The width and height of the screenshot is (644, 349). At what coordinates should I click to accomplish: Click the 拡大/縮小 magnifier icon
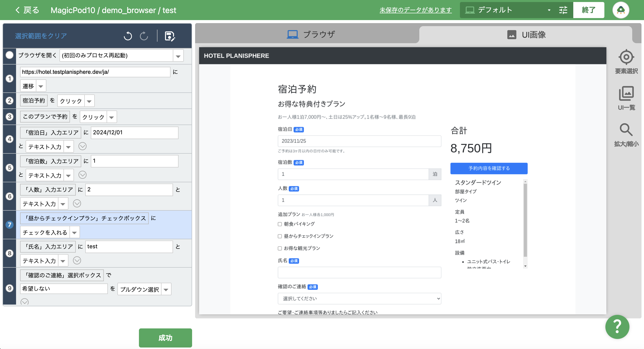pos(626,130)
